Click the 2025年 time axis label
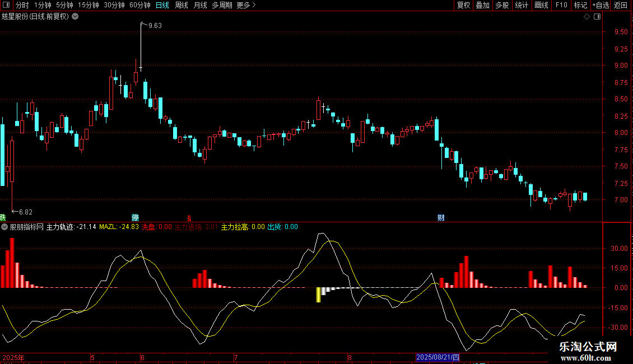 click(x=13, y=357)
